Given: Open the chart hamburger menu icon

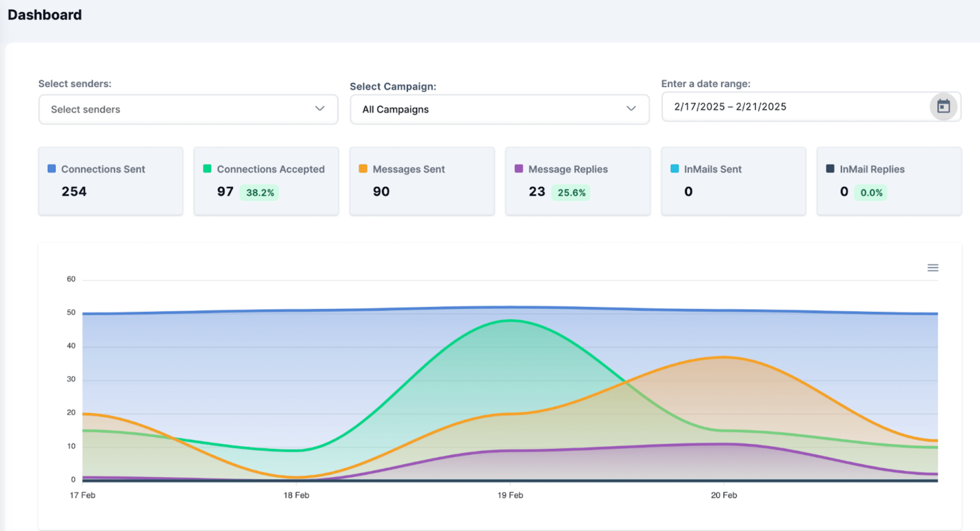Looking at the screenshot, I should 933,267.
